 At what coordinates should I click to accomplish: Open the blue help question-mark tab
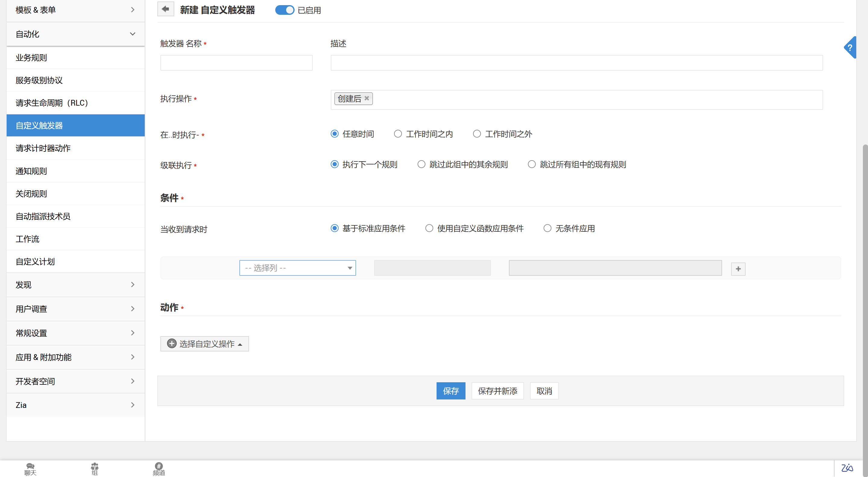850,48
